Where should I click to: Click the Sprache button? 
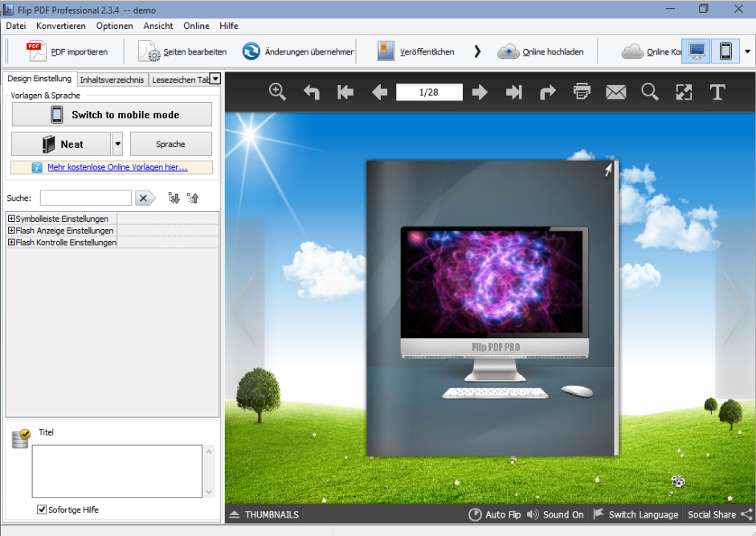(170, 145)
